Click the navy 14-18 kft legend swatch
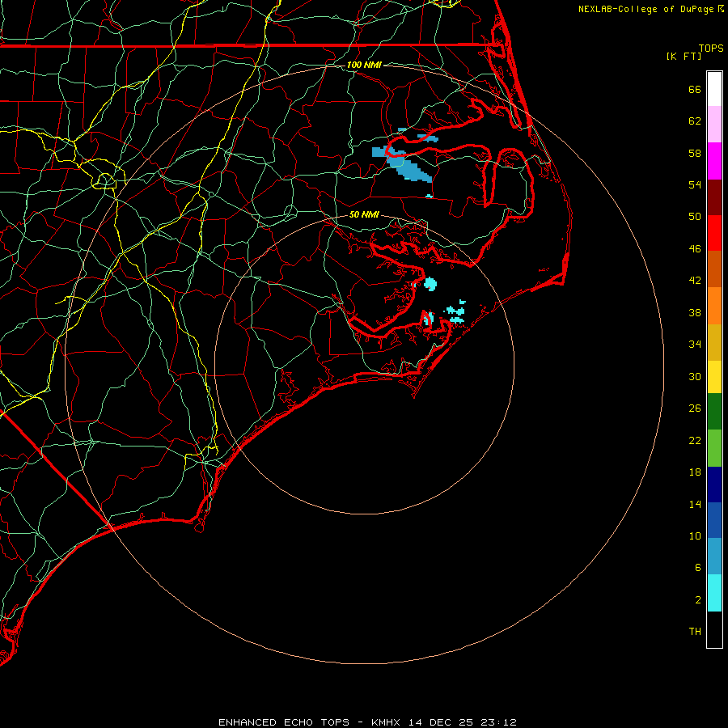This screenshot has height=728, width=728. coord(714,485)
